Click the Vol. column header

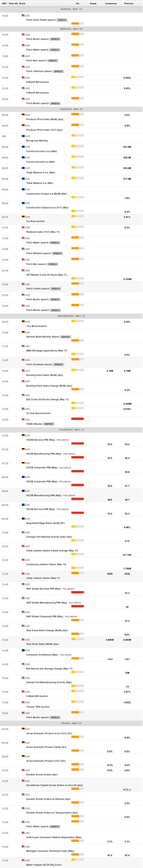tap(78, 3)
